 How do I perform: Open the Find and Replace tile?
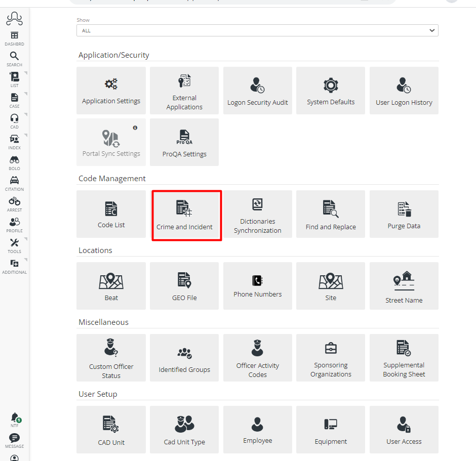click(x=330, y=214)
